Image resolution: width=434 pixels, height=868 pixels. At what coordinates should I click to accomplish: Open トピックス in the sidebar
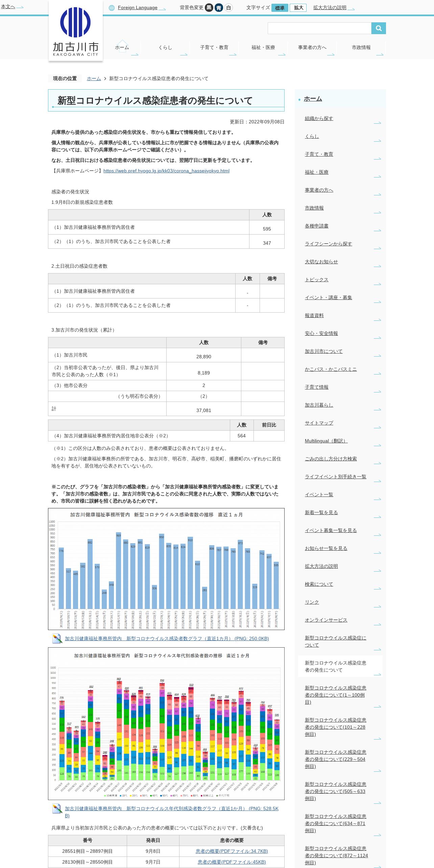(316, 280)
